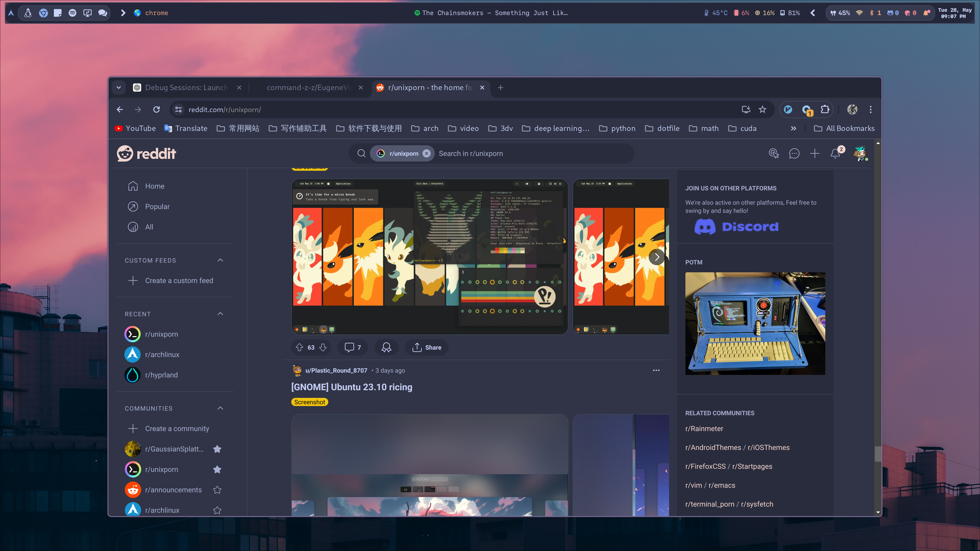Open Reddit chat icon in header
980x551 pixels.
tap(794, 154)
